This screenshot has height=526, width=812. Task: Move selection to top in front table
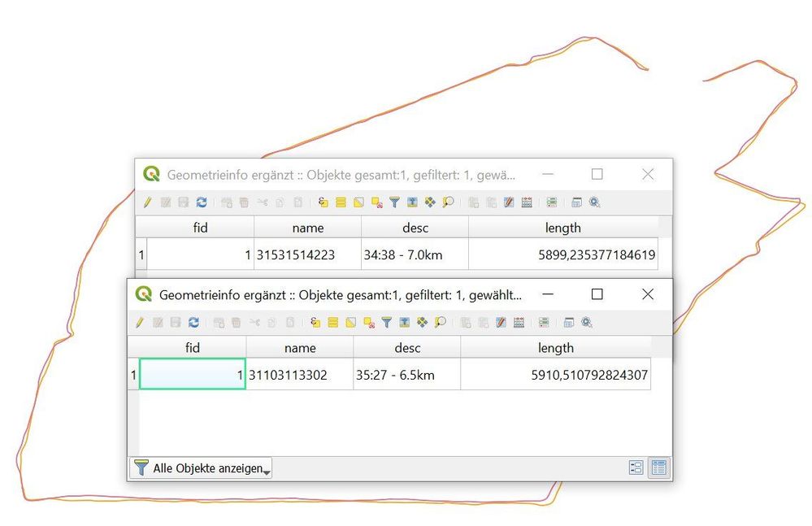point(404,323)
